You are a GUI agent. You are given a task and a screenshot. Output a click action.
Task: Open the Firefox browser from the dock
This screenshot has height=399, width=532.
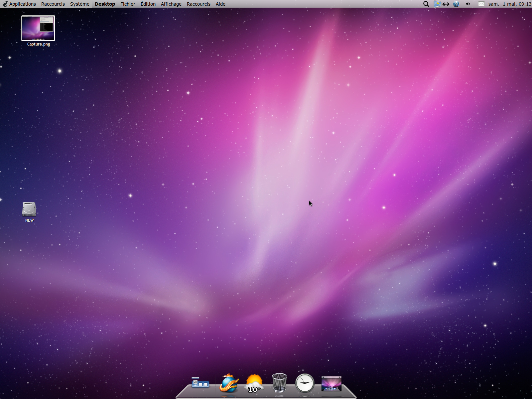(229, 383)
